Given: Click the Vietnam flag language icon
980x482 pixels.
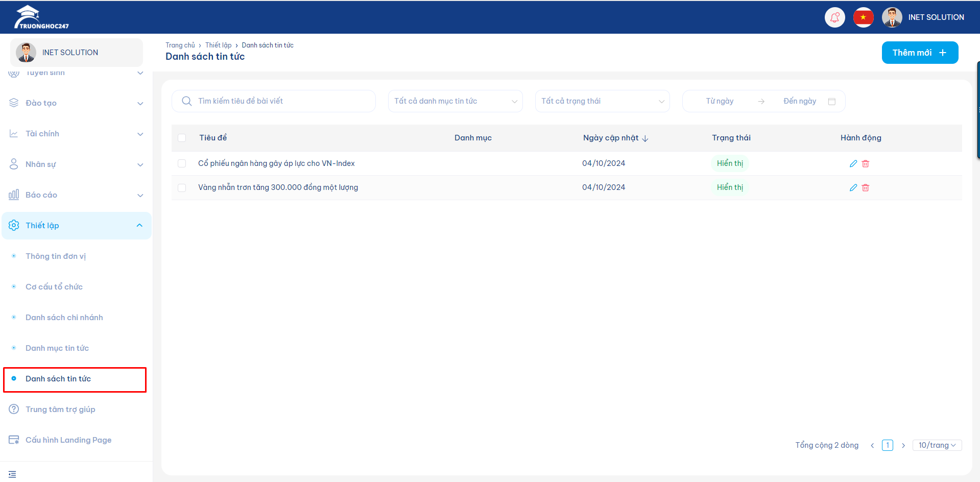Looking at the screenshot, I should point(863,17).
